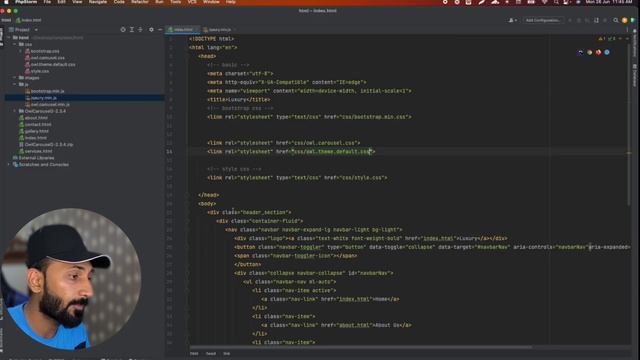Screen dimensions: 640x360
Task: Click the green check typo count indicator
Action: pos(611,39)
